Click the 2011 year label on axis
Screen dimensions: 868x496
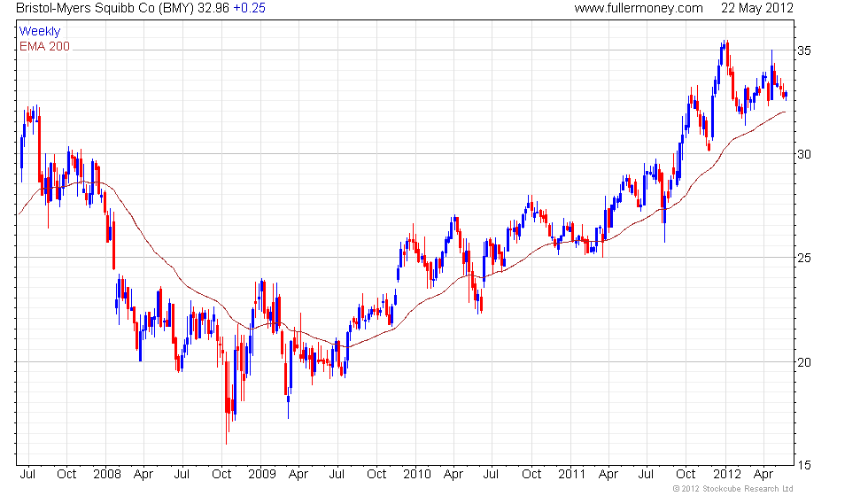tap(572, 475)
